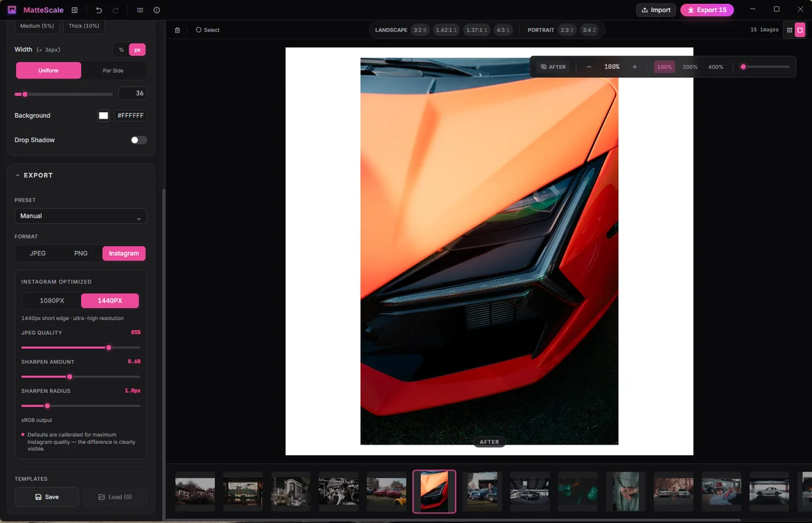
Task: Enable the Drop Shadow switch
Action: 139,140
